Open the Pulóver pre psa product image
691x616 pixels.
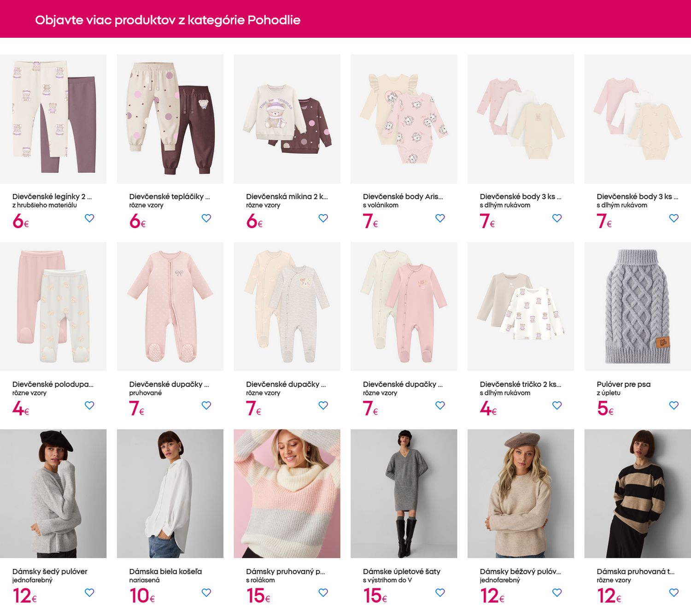click(637, 306)
